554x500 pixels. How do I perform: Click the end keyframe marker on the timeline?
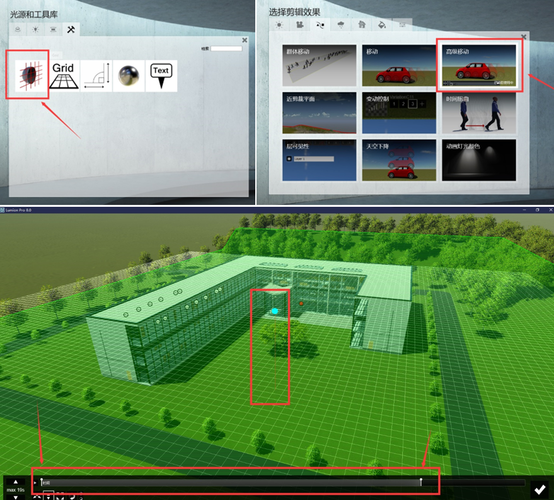[x=421, y=481]
